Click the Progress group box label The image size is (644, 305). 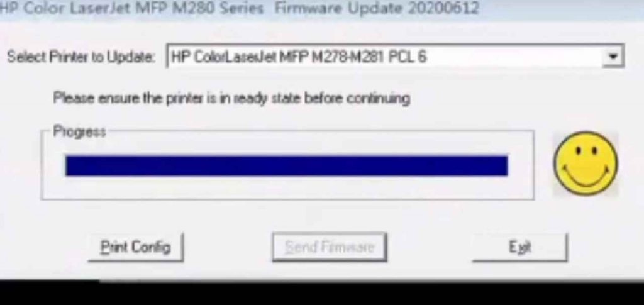(80, 132)
